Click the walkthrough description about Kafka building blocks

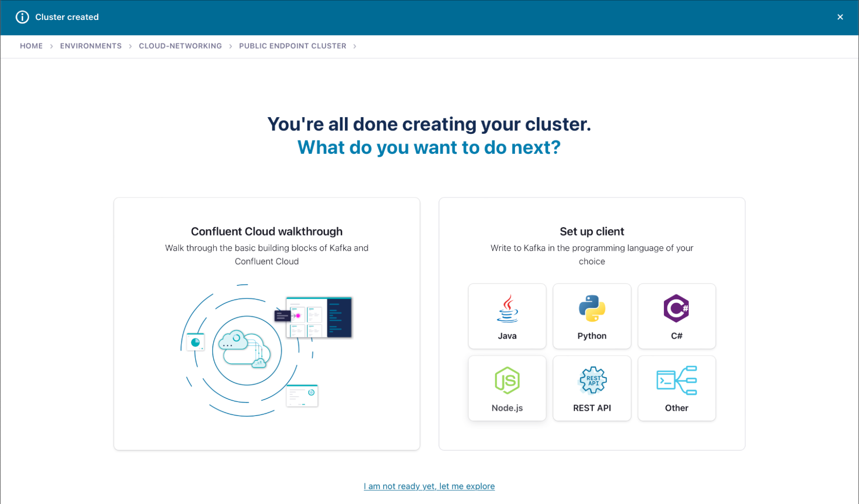click(267, 255)
